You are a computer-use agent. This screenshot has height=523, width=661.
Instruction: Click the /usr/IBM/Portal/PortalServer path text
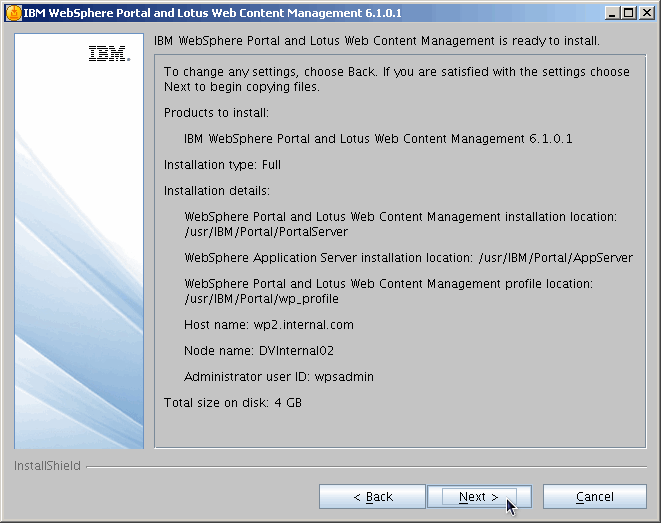pyautogui.click(x=266, y=231)
